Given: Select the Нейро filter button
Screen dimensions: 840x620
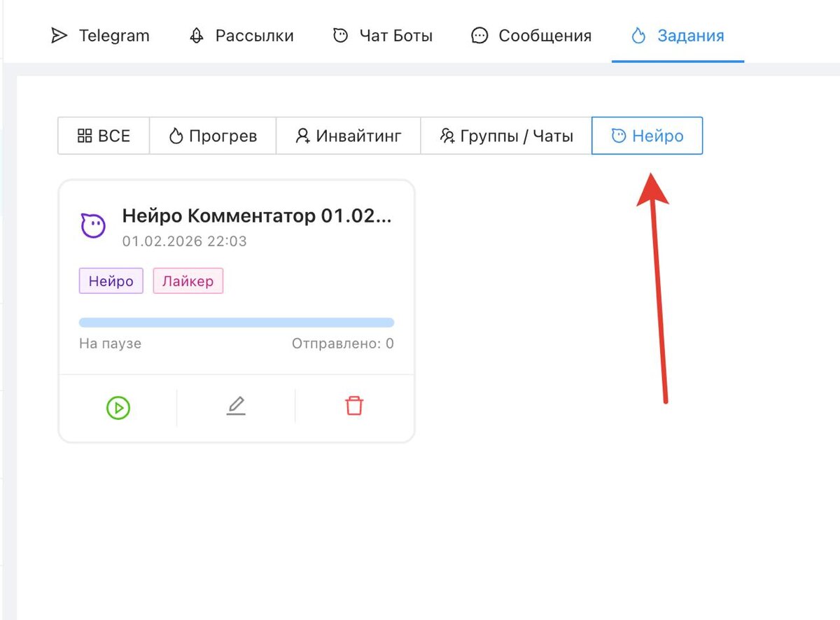Looking at the screenshot, I should (x=647, y=136).
